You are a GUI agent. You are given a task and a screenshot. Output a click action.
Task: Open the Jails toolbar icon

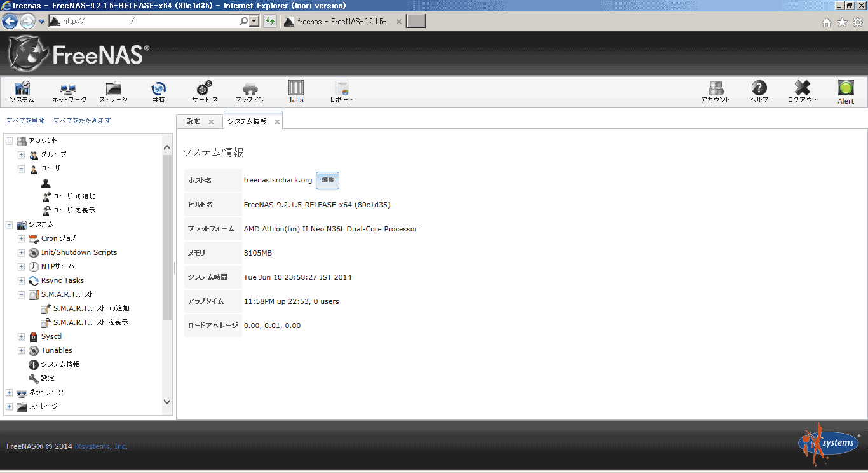pyautogui.click(x=296, y=92)
